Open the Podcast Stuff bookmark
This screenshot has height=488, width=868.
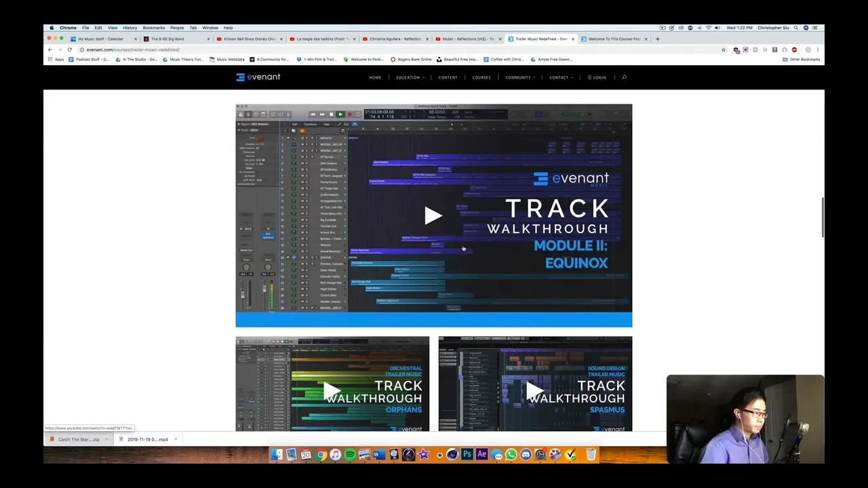pyautogui.click(x=89, y=59)
